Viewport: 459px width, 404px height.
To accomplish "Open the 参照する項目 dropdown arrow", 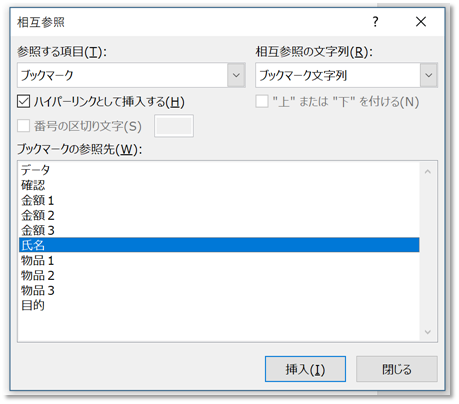I will 236,75.
